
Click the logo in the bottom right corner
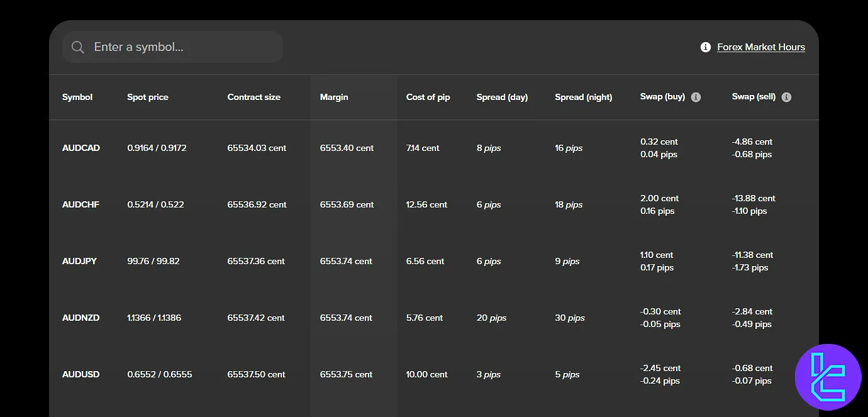coord(828,377)
